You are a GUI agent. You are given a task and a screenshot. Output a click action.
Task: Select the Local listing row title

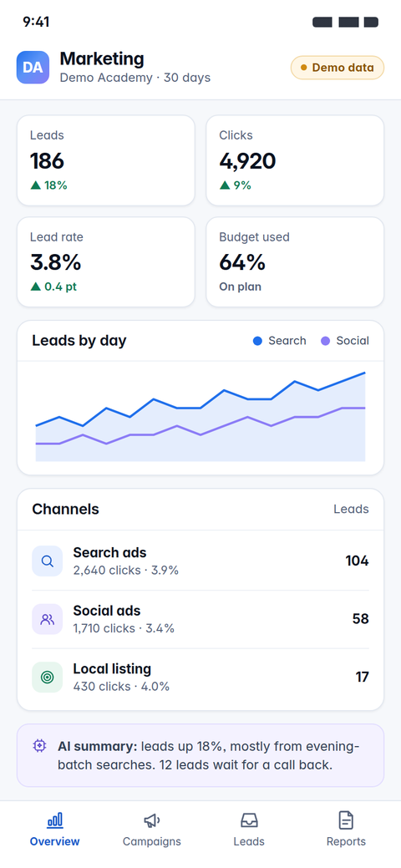[112, 668]
